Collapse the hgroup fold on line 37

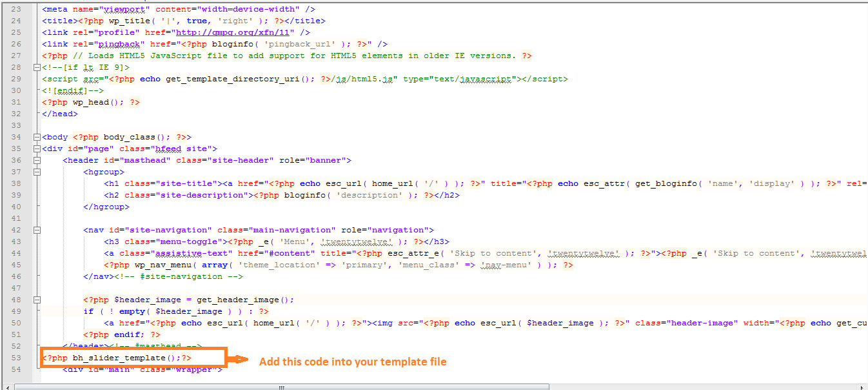[36, 172]
